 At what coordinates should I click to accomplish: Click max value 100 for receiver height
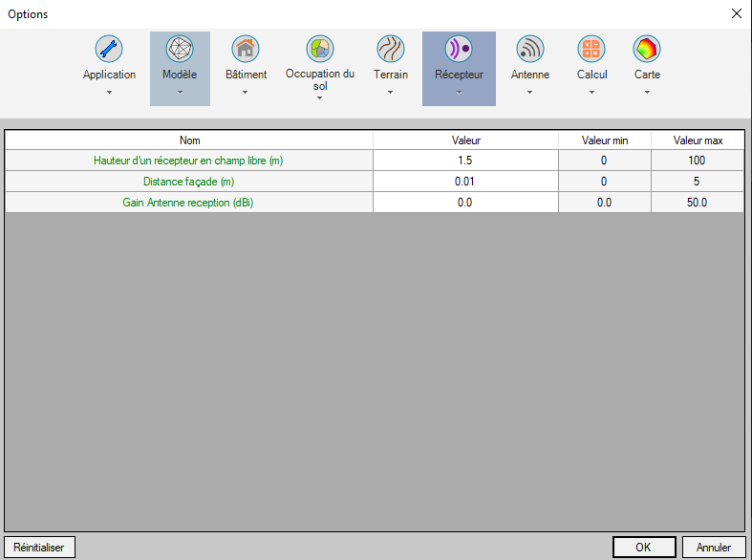point(697,161)
